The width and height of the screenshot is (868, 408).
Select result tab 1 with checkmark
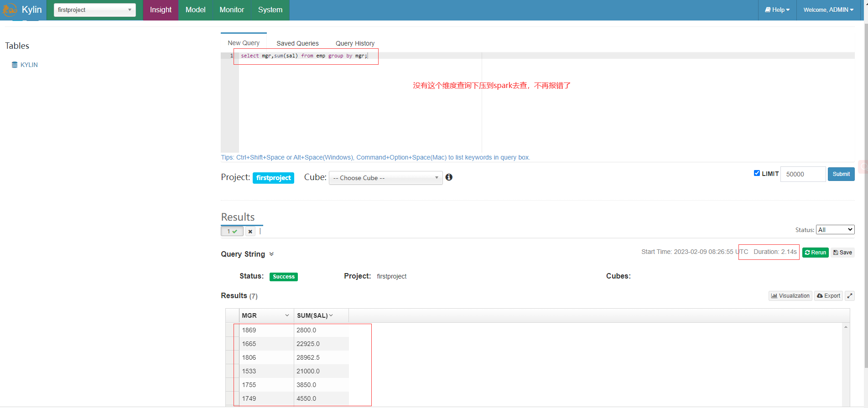[232, 232]
